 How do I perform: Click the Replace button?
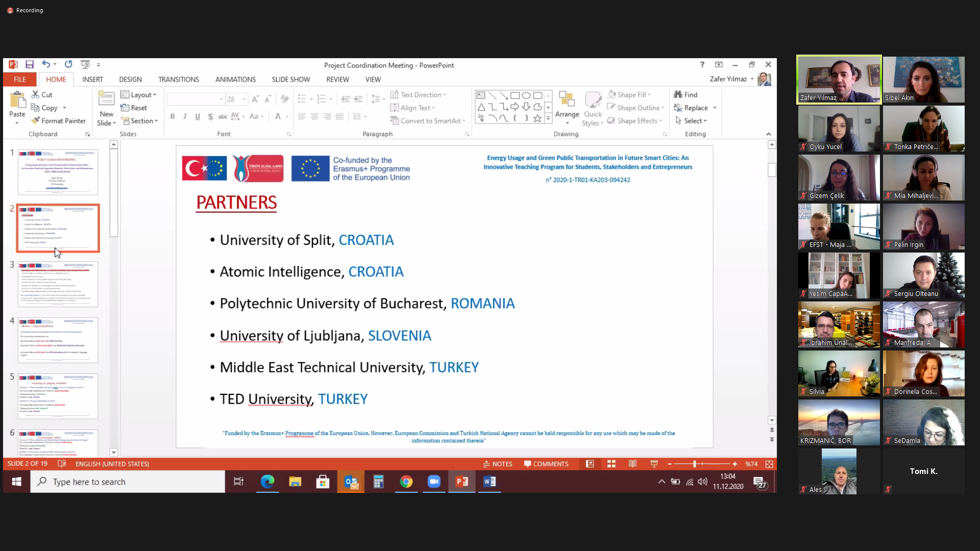point(695,108)
